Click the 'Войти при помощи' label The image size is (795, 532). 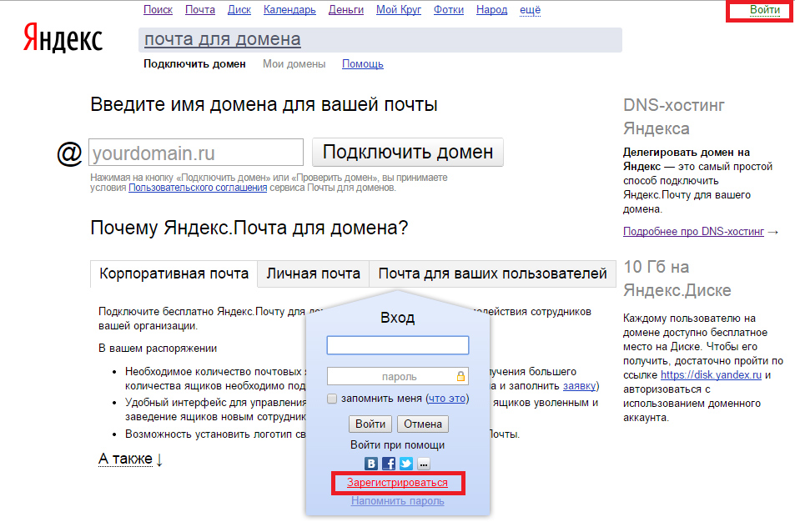tap(397, 444)
